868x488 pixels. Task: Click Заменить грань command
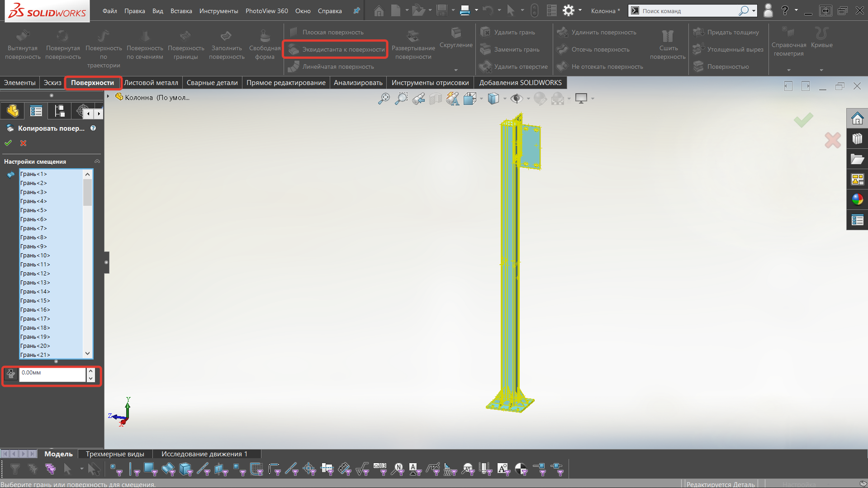click(x=510, y=49)
